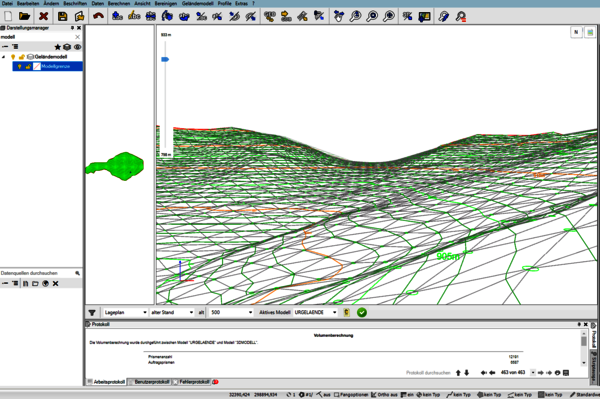Open the Berechnen menu

(119, 3)
